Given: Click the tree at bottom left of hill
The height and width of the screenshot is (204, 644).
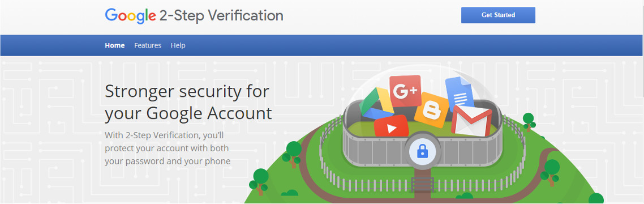Looking at the screenshot, I should (259, 181).
